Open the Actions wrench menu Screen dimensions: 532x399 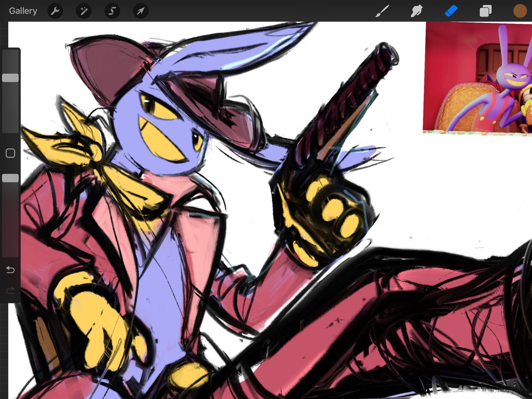55,11
